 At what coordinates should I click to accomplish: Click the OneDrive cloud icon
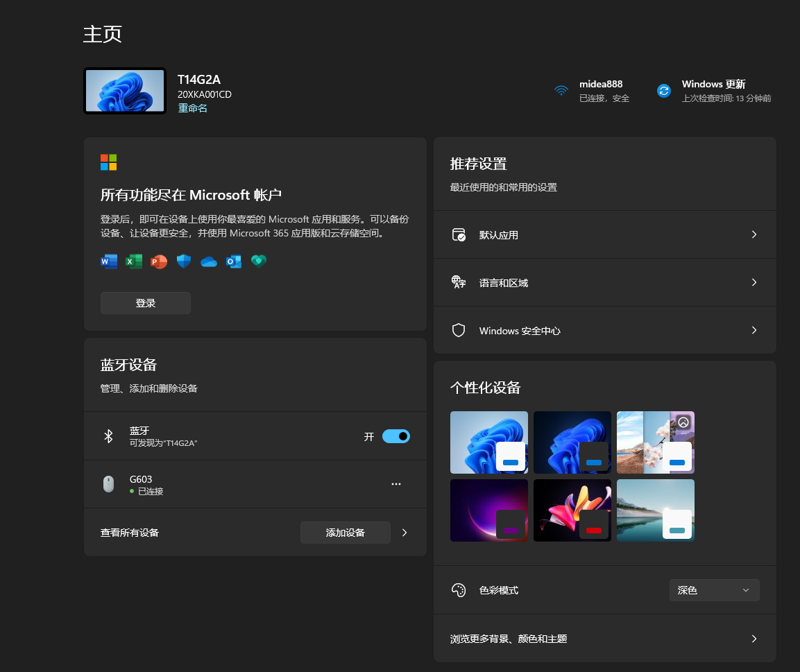pos(209,262)
